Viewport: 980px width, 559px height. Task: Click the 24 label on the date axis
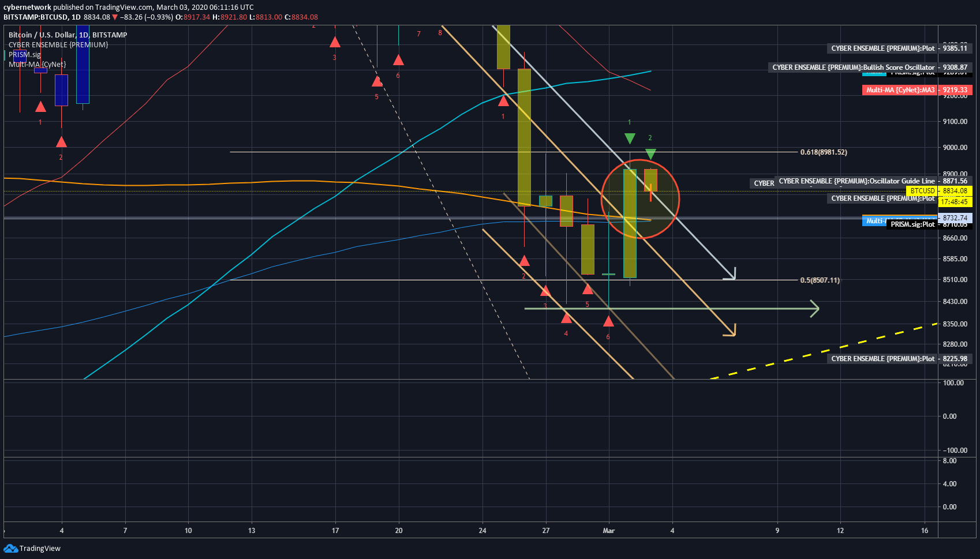(482, 531)
